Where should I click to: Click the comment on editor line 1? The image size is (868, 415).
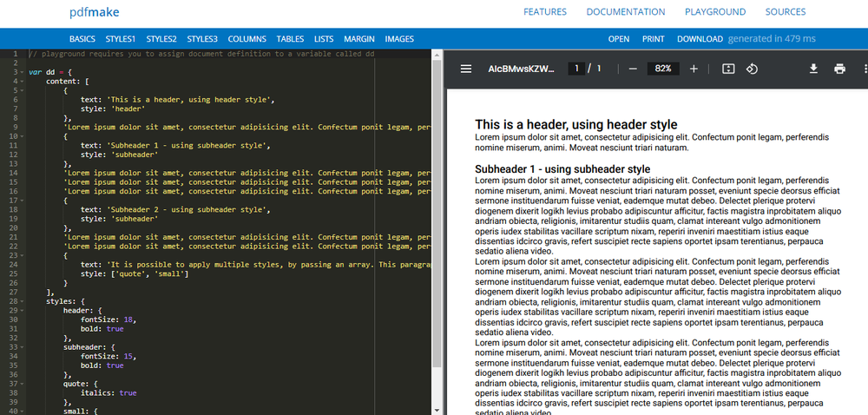pyautogui.click(x=201, y=54)
